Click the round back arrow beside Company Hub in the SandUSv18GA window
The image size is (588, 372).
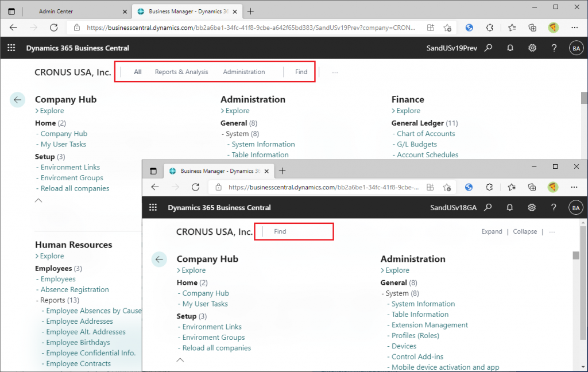pos(159,259)
